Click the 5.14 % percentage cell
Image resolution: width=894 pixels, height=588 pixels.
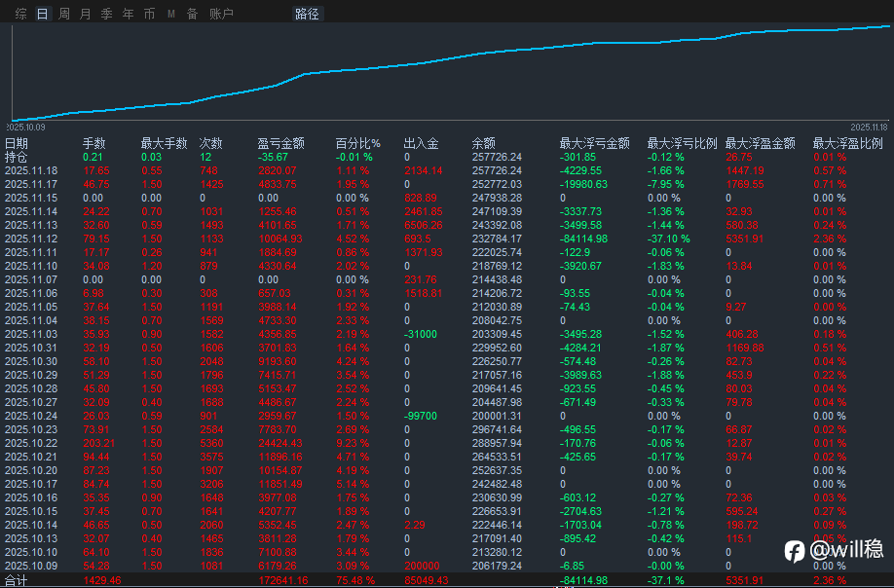(353, 484)
